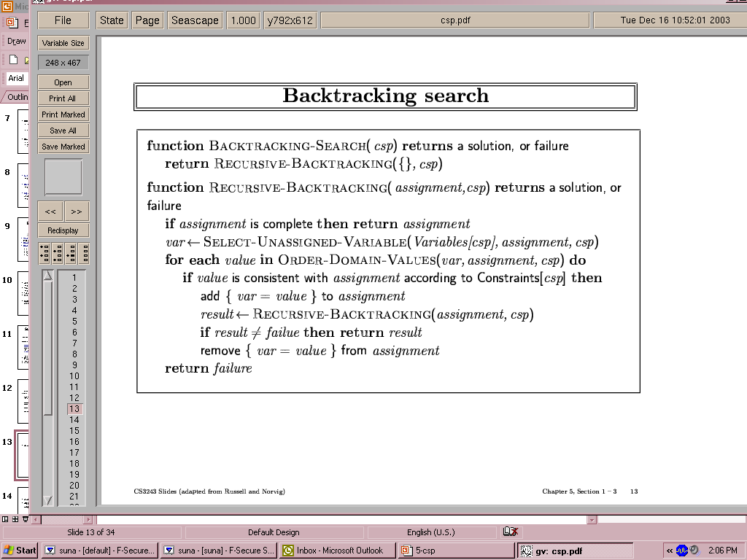The height and width of the screenshot is (560, 747).
Task: Click the spell check book icon in status bar
Action: (x=511, y=532)
